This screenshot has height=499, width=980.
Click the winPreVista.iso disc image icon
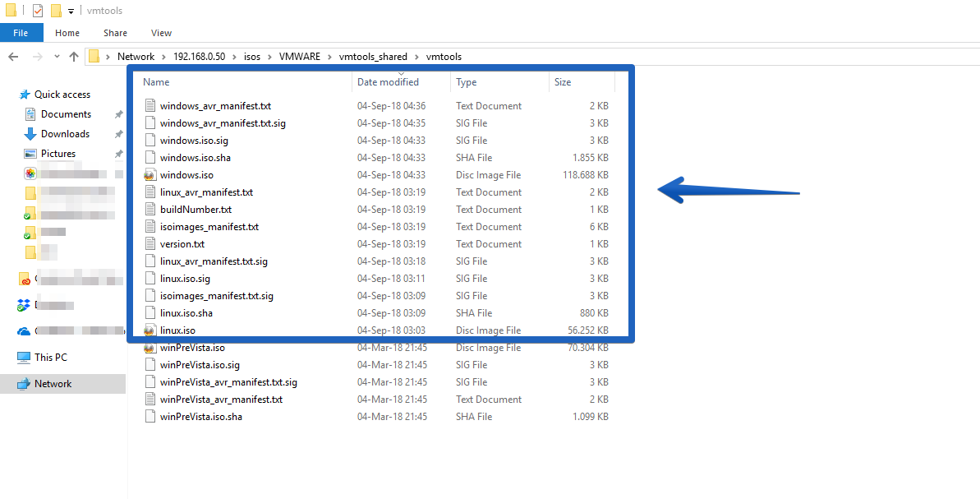tap(150, 348)
